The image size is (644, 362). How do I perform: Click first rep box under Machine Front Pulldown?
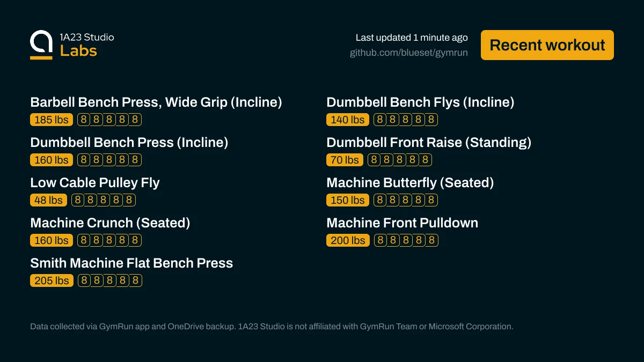(x=380, y=240)
